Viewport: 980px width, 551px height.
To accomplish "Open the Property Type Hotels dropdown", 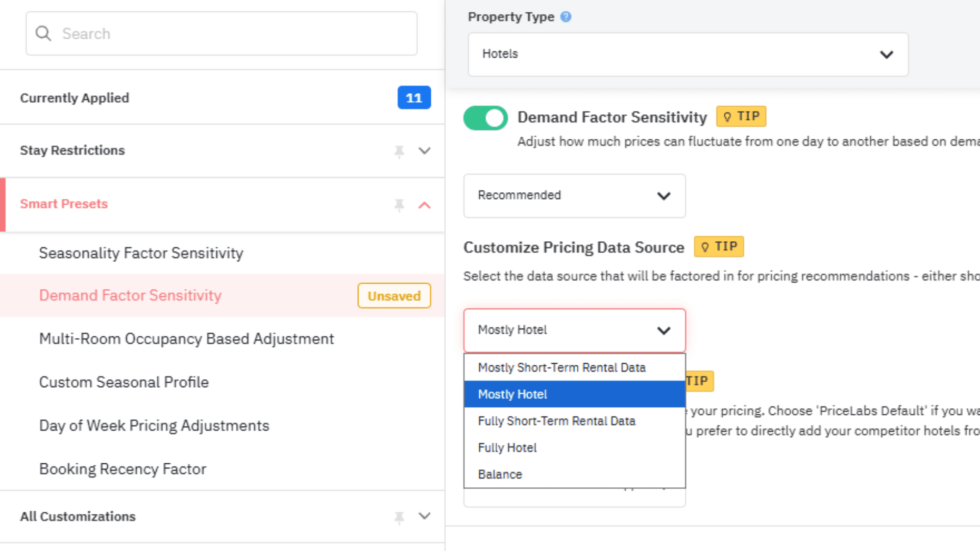I will point(688,55).
